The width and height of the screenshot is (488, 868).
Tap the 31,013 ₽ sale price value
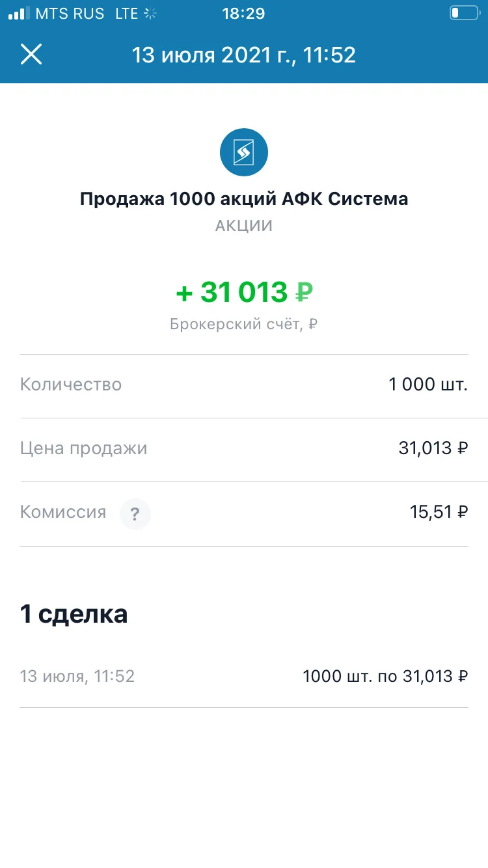click(x=433, y=448)
